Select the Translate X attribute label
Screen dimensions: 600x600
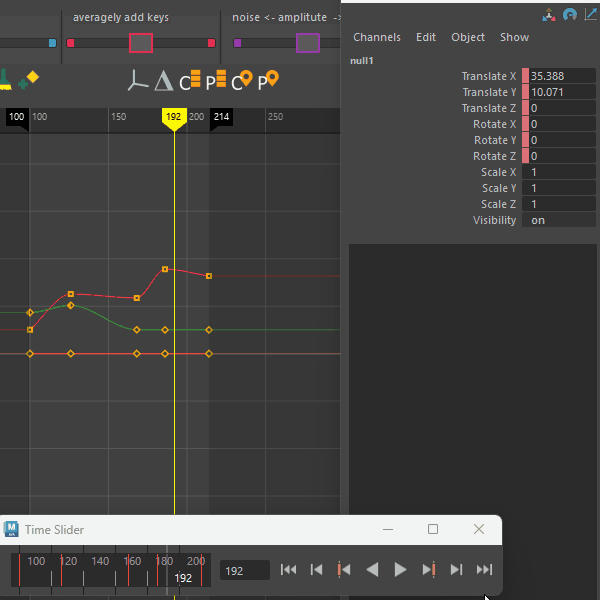point(488,76)
